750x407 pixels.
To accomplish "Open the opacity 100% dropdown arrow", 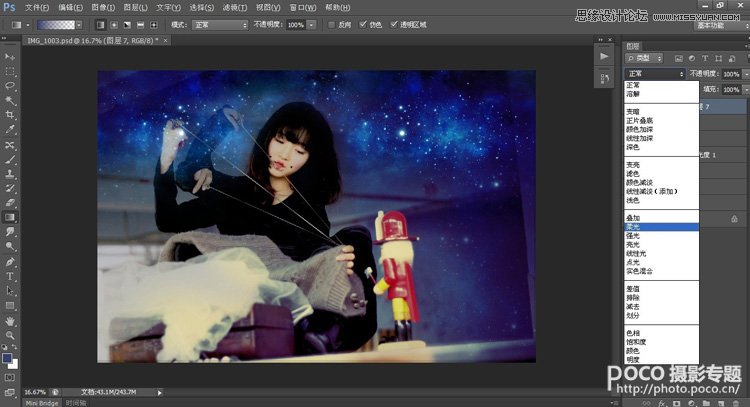I will coord(311,25).
